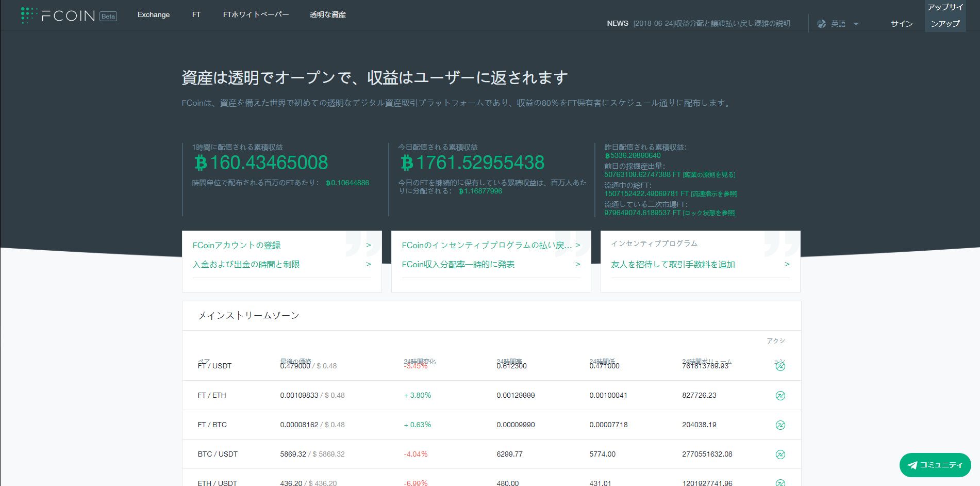Open the FTホワイトペーパー menu item
Image resolution: width=980 pixels, height=486 pixels.
click(x=256, y=14)
